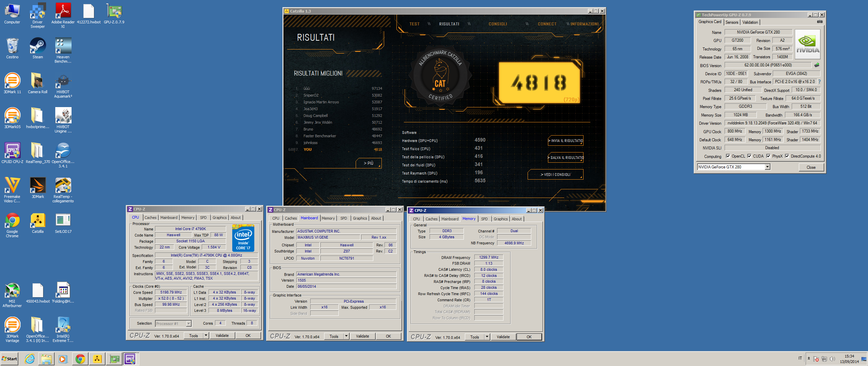
Task: Open Camera Roll folder
Action: (x=38, y=83)
